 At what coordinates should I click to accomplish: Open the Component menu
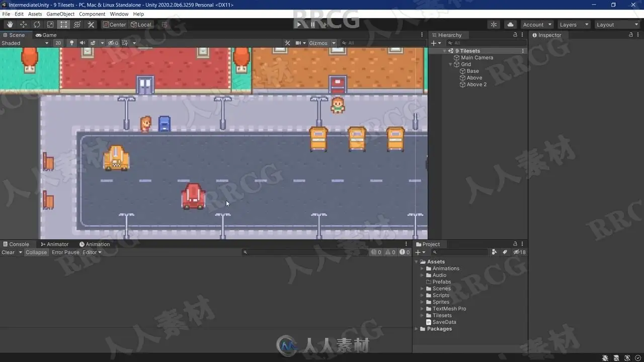(x=92, y=14)
